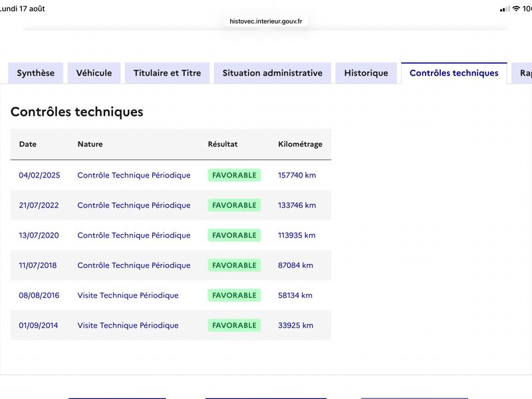This screenshot has width=532, height=399.
Task: Open the Synthèse tab
Action: [x=36, y=73]
